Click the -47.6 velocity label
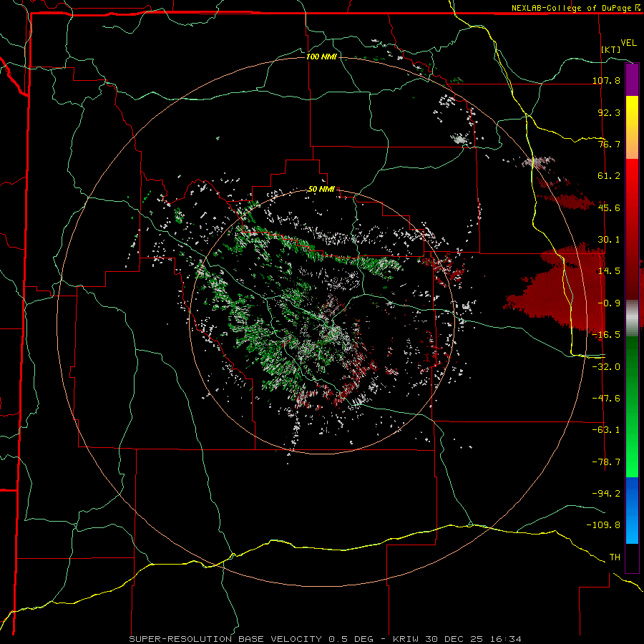Image resolution: width=644 pixels, height=644 pixels. coord(606,399)
